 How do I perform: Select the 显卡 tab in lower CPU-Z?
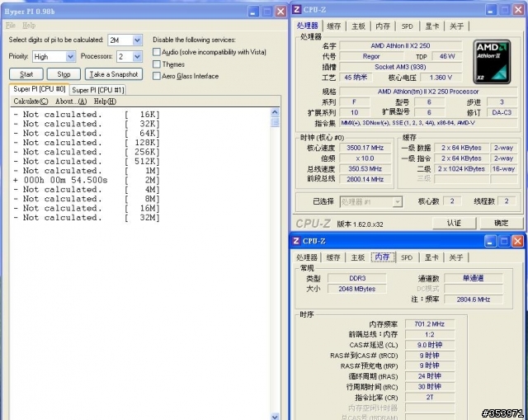tap(431, 257)
